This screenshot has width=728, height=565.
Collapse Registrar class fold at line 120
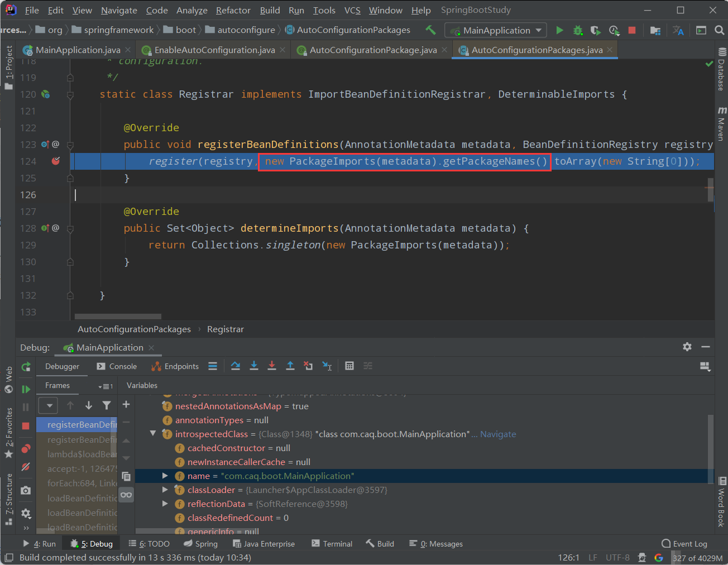click(70, 95)
